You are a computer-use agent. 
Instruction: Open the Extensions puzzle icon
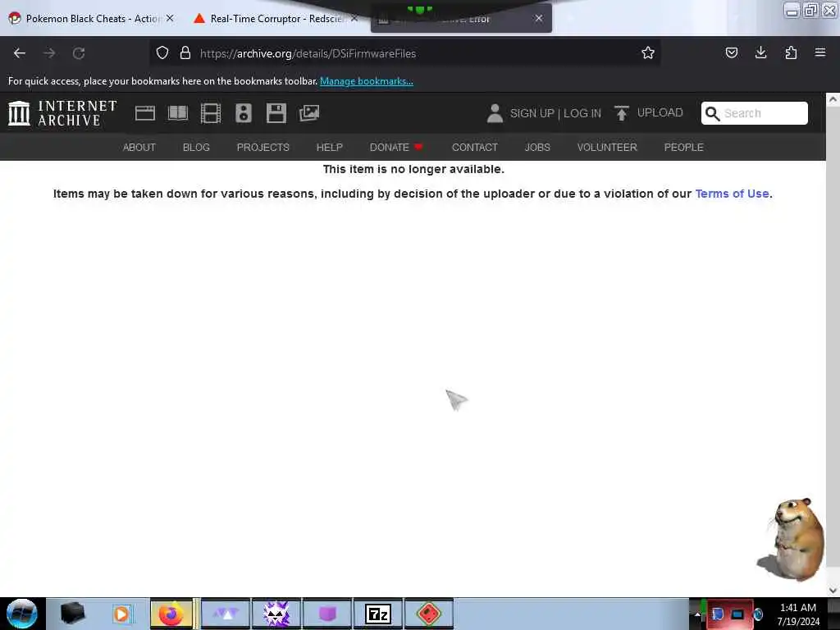point(791,52)
